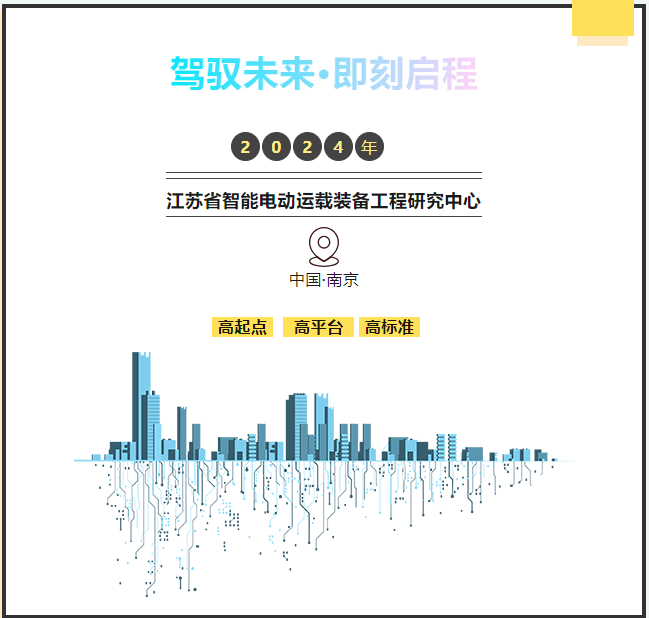Select the "高标准" yellow tag

pos(389,327)
